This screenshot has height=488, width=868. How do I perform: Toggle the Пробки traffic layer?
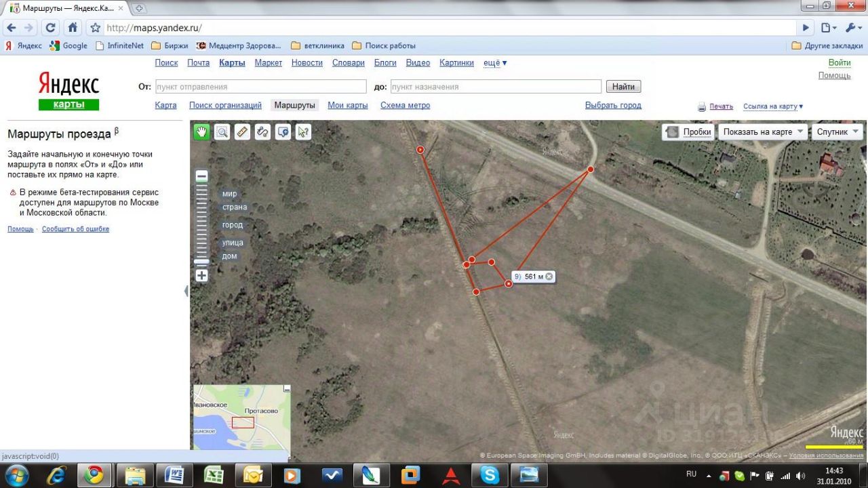[x=688, y=132]
